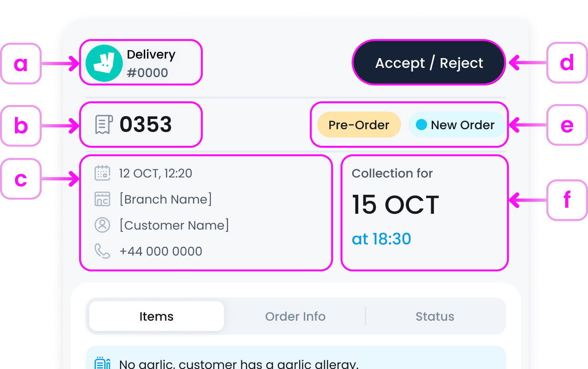Switch to the Order Info tab
The height and width of the screenshot is (369, 588).
tap(295, 316)
